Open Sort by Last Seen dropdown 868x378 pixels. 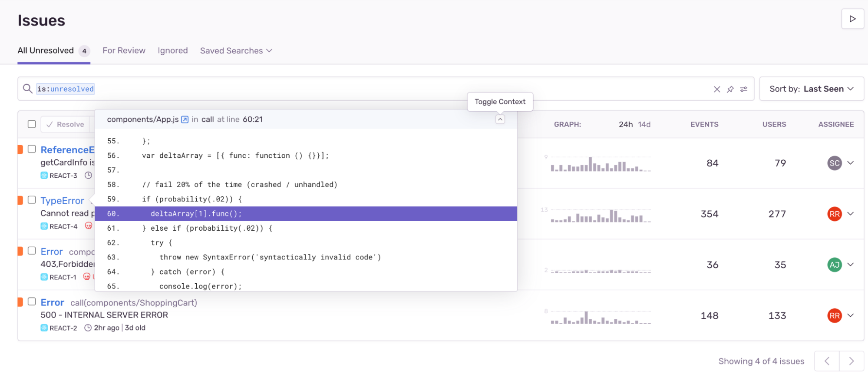[x=812, y=89]
